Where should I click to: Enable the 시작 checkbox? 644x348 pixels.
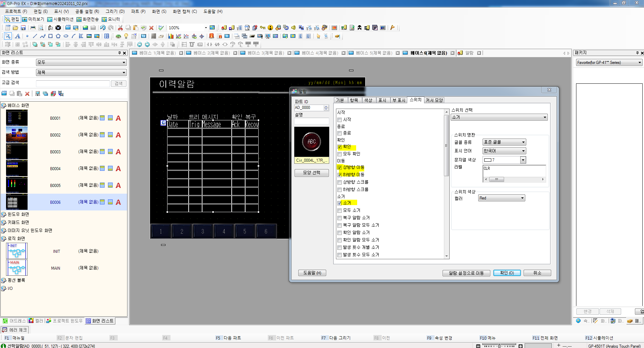tap(340, 120)
